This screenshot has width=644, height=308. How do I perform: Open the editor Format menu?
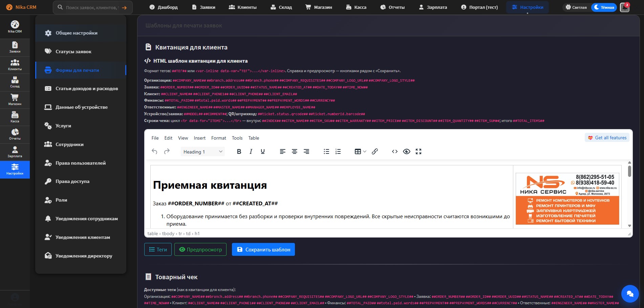(219, 138)
